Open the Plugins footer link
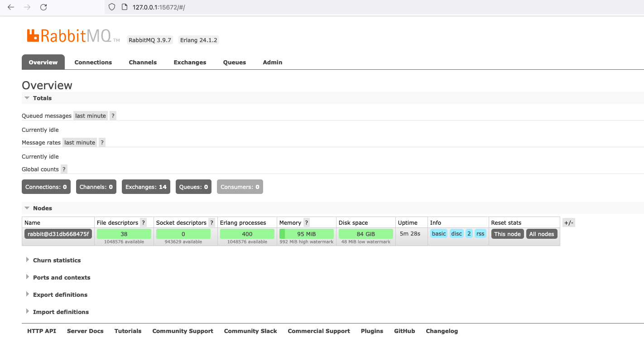 click(372, 331)
